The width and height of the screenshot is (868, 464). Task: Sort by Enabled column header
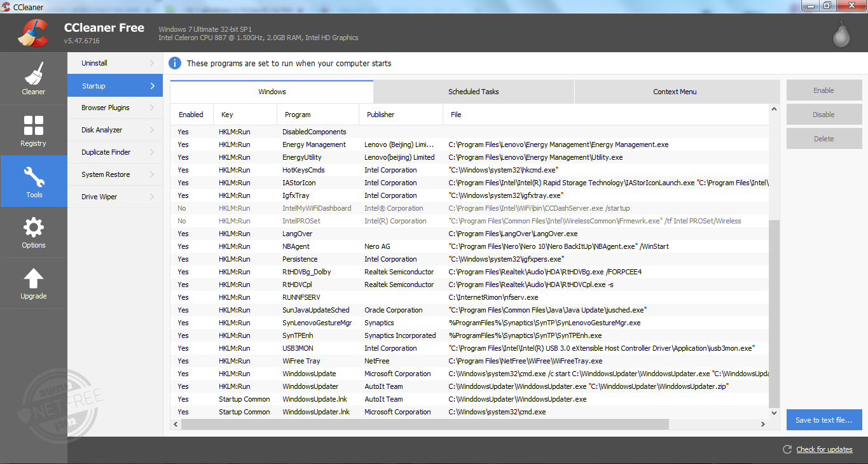(x=191, y=115)
